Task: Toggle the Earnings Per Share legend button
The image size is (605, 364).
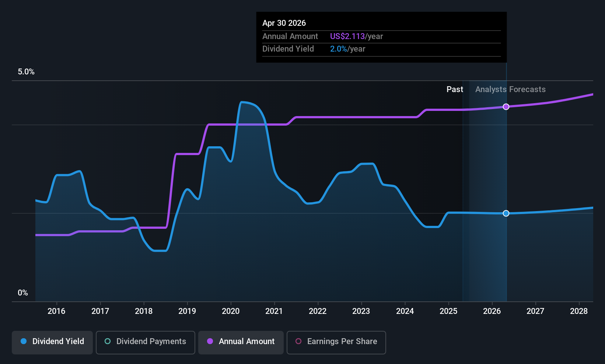Action: point(336,342)
